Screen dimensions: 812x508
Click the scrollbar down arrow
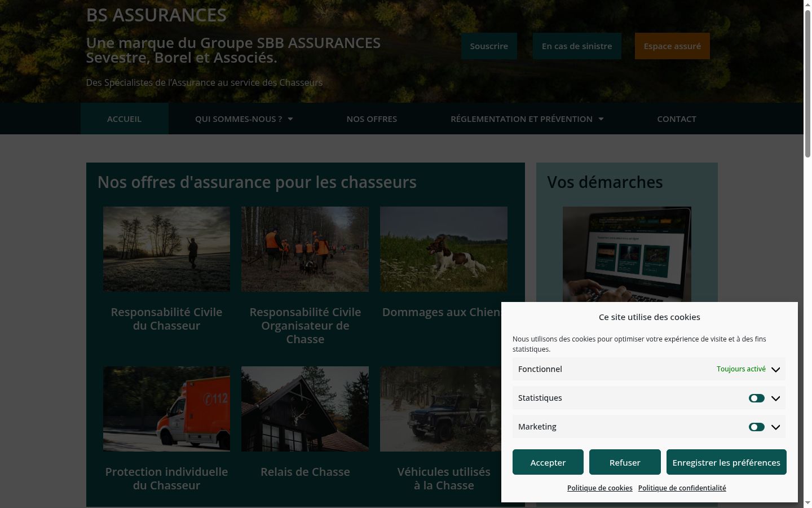point(807,503)
